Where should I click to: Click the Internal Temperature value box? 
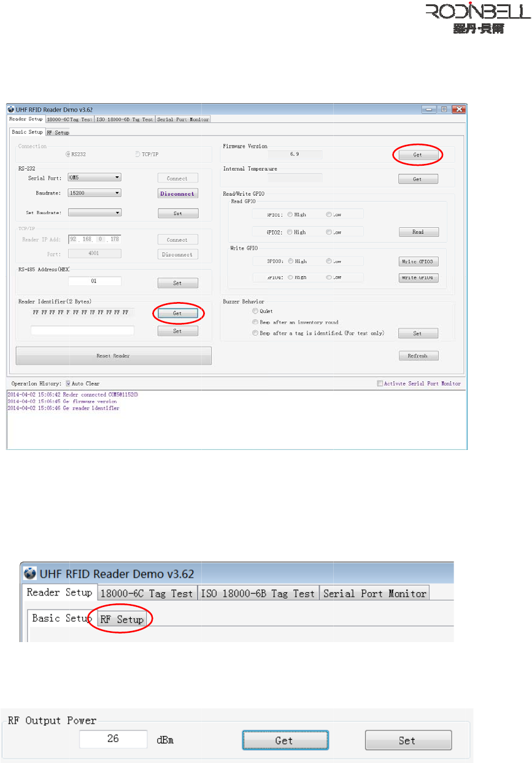coord(295,178)
